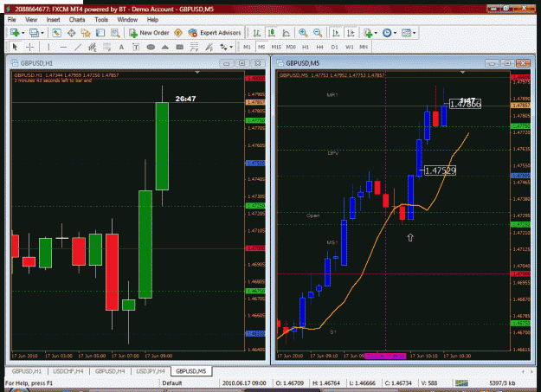This screenshot has height=392, width=541.
Task: Toggle the Expert Advisors button
Action: pos(215,33)
